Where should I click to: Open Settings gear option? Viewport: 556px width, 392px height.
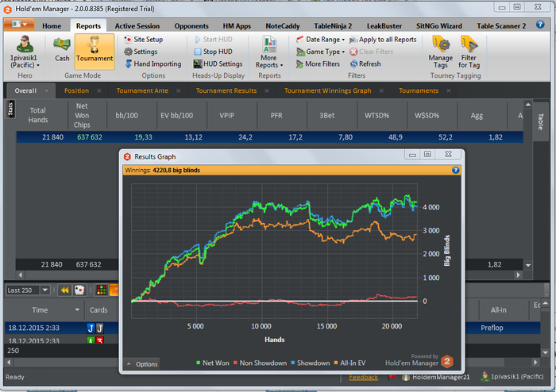pos(141,52)
